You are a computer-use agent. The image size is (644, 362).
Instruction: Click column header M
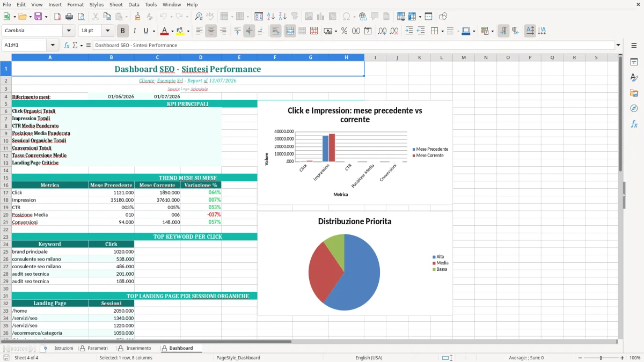click(x=464, y=57)
